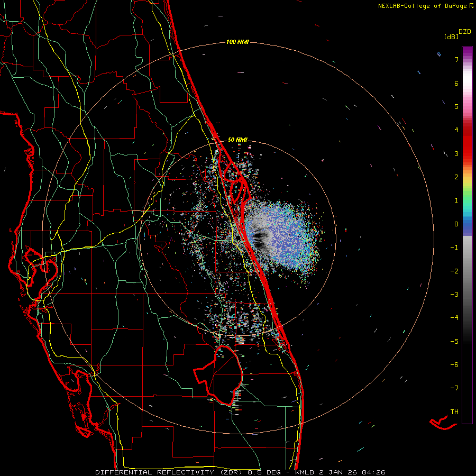
Task: Click the "04:26" timestamp in the caption
Action: coord(373,472)
